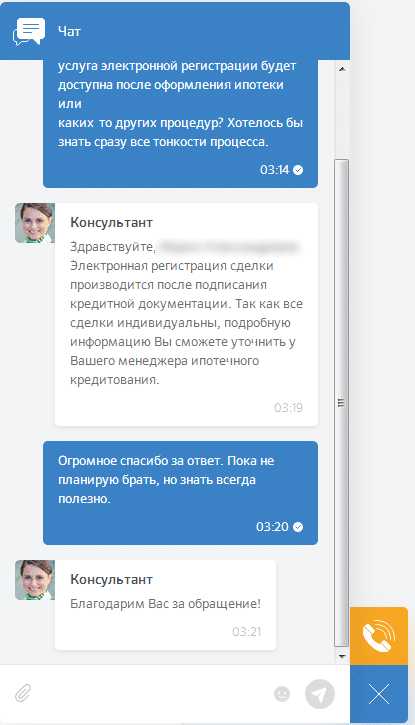Click the Чат header title
Image resolution: width=415 pixels, height=725 pixels.
[x=69, y=31]
